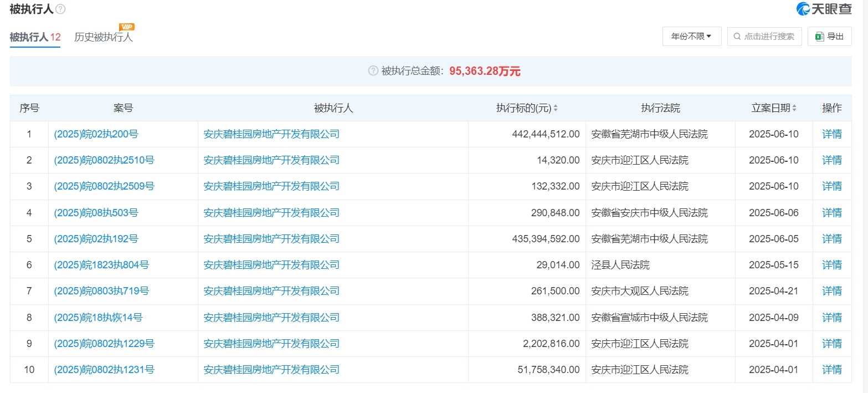
Task: Click the total amount 95,363.28万元
Action: pos(485,71)
